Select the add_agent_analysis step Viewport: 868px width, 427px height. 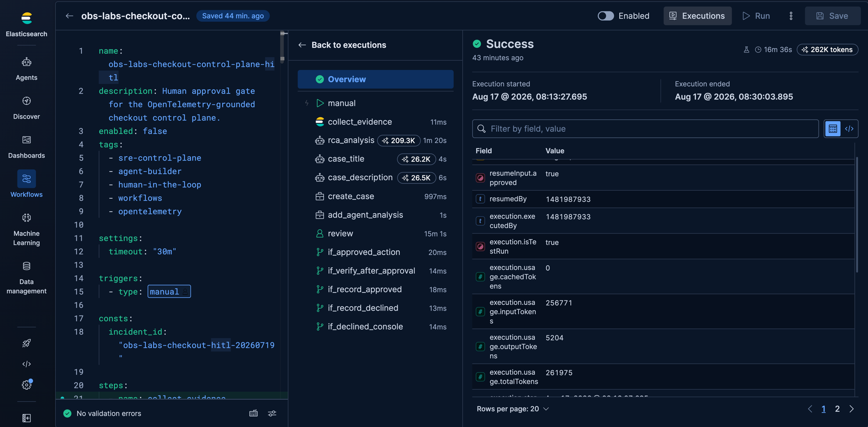point(375,215)
